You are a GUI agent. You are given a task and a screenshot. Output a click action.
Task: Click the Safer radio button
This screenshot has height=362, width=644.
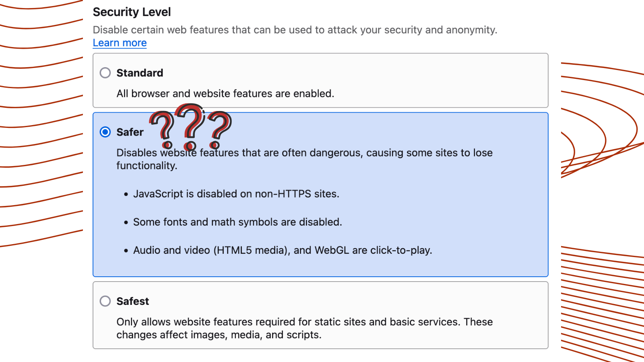pyautogui.click(x=105, y=132)
